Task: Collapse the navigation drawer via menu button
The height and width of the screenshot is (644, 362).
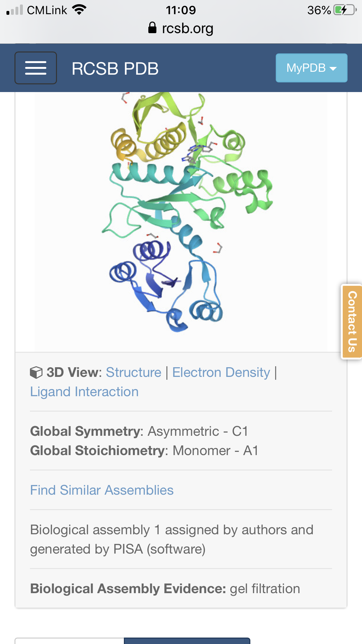Action: coord(35,68)
